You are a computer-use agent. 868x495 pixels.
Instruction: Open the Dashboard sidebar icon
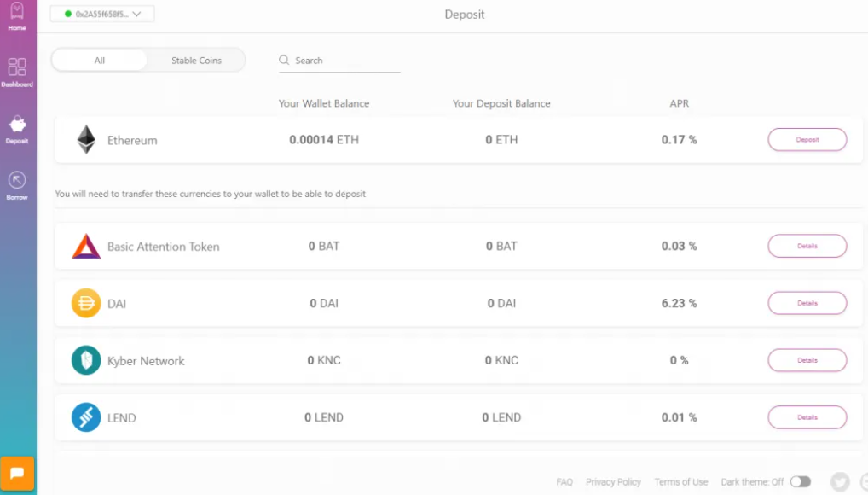[17, 68]
